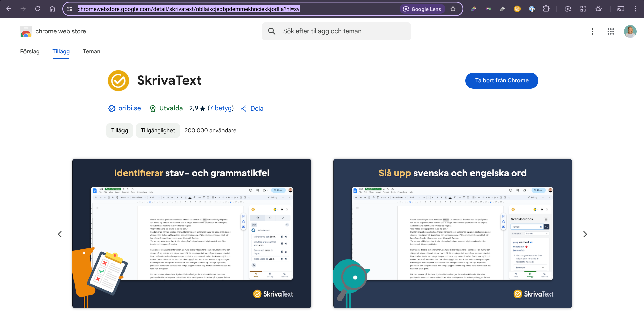View site information in the address bar
The width and height of the screenshot is (644, 319).
coord(70,9)
